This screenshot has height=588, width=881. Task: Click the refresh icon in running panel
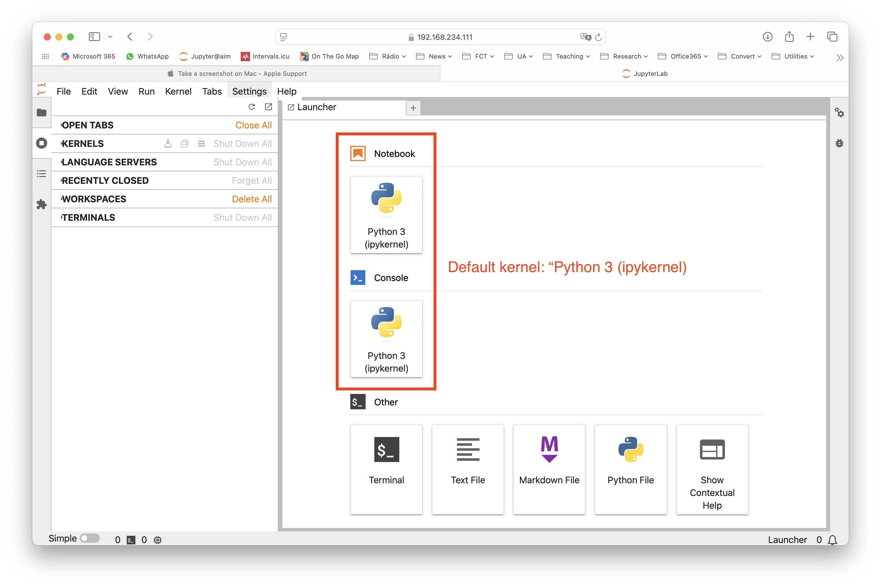click(252, 107)
